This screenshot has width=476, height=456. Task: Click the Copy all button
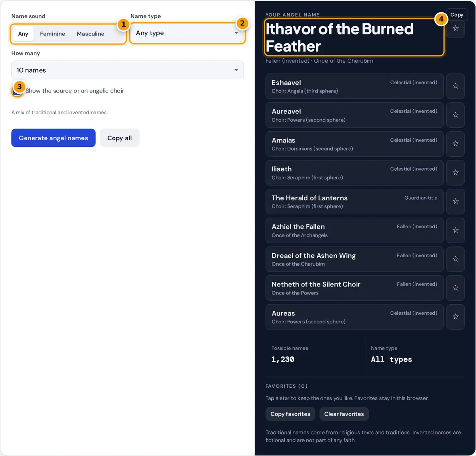[x=119, y=138]
